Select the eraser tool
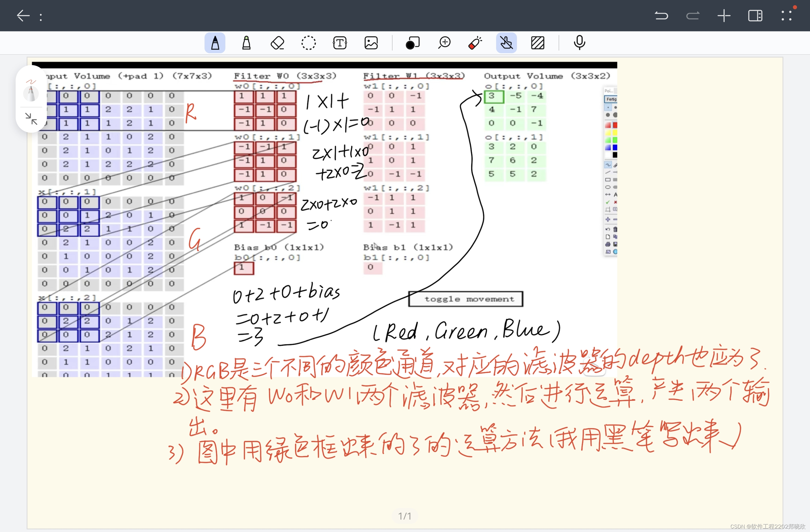810x532 pixels. click(277, 43)
